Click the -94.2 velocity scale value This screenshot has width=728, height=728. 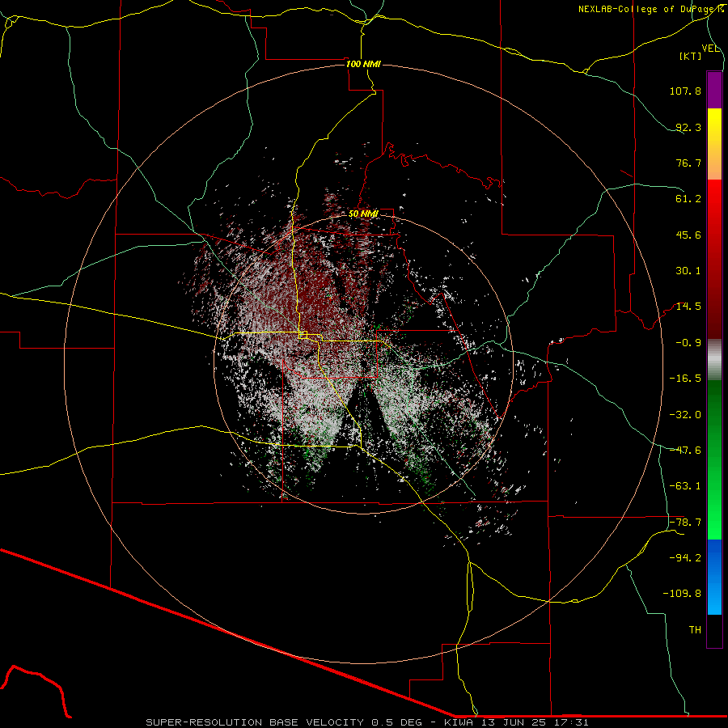coord(685,558)
